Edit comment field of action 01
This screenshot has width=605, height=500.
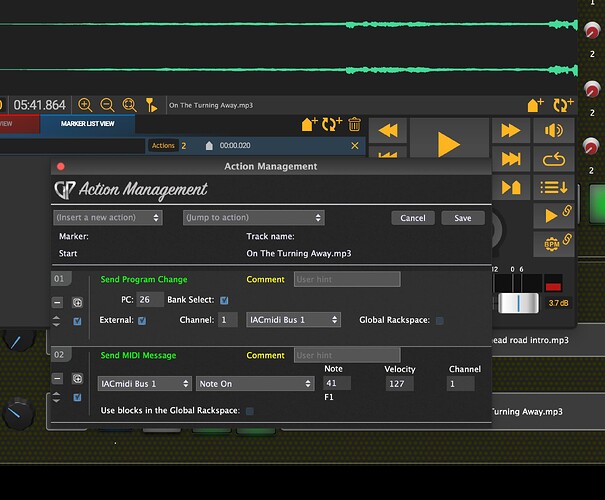[x=347, y=279]
